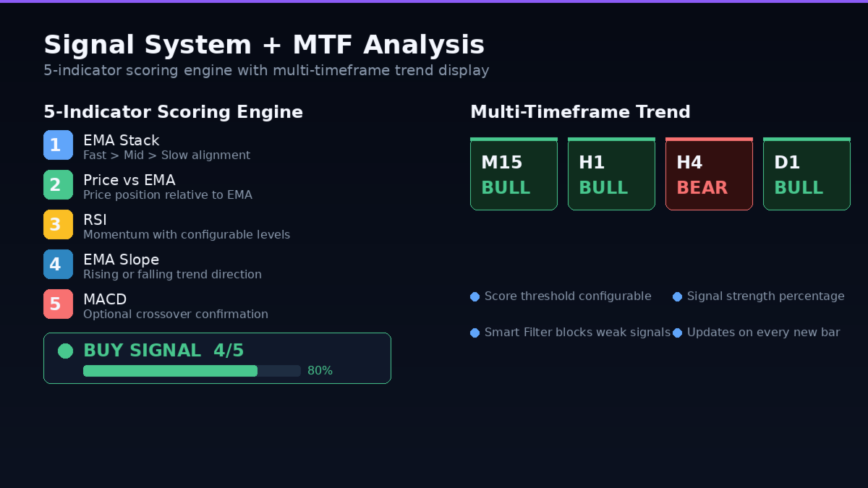Select the H1 BULL timeframe card
The image size is (868, 488).
click(x=611, y=174)
